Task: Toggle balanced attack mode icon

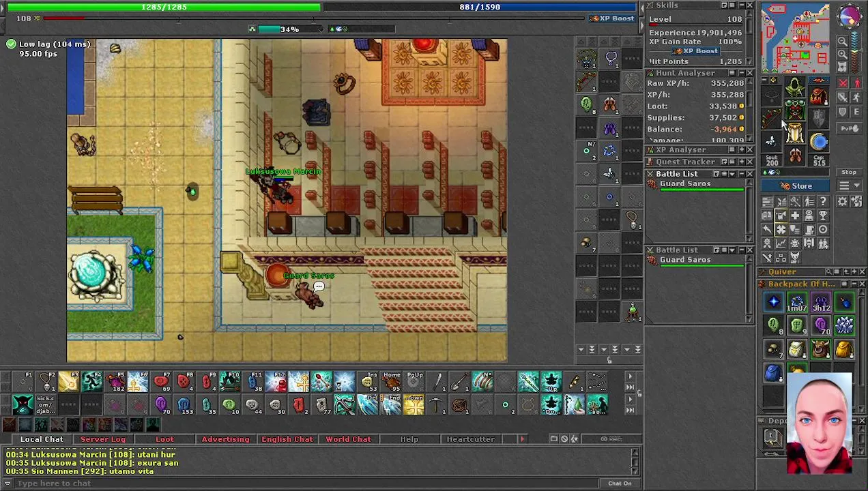Action: [843, 98]
